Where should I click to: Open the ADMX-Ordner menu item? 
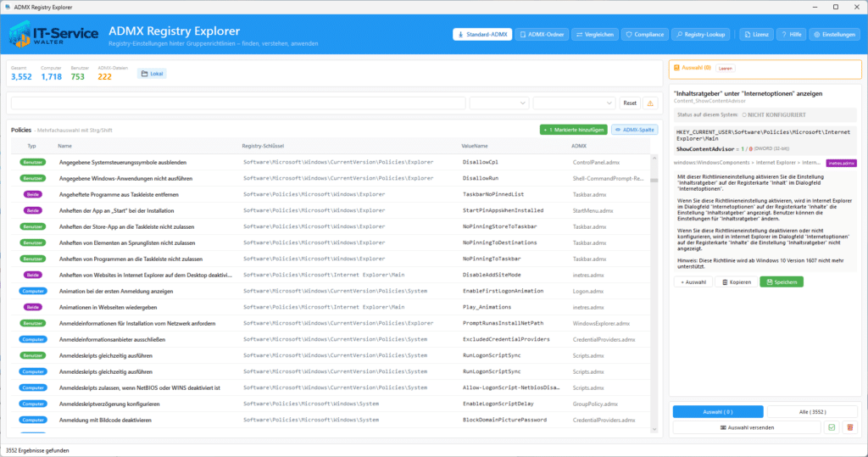tap(542, 35)
